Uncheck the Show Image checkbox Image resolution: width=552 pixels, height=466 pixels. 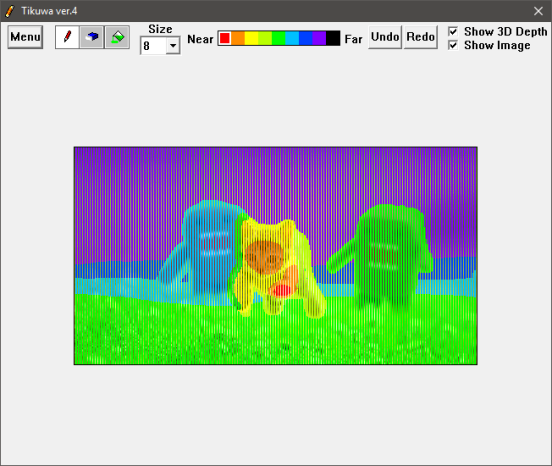point(453,45)
